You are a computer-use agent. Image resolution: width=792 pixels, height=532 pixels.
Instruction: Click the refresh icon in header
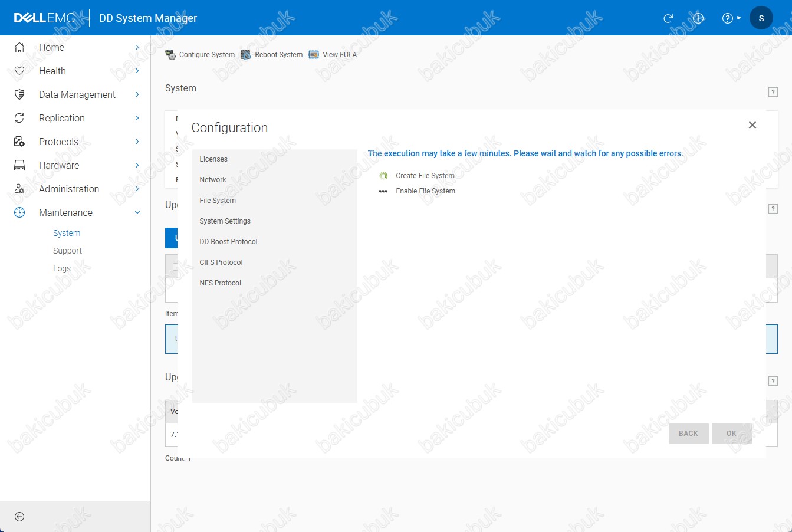[668, 18]
